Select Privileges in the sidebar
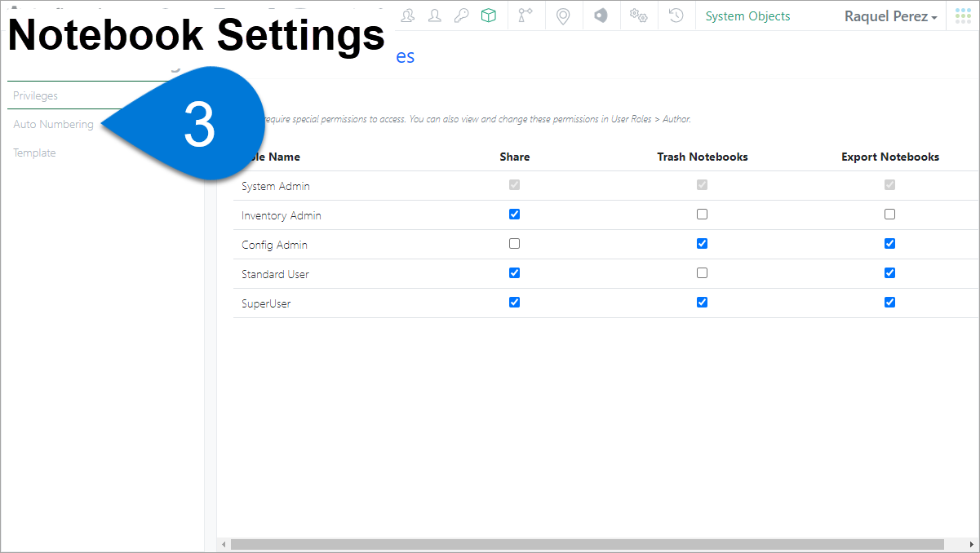This screenshot has width=980, height=553. (35, 95)
